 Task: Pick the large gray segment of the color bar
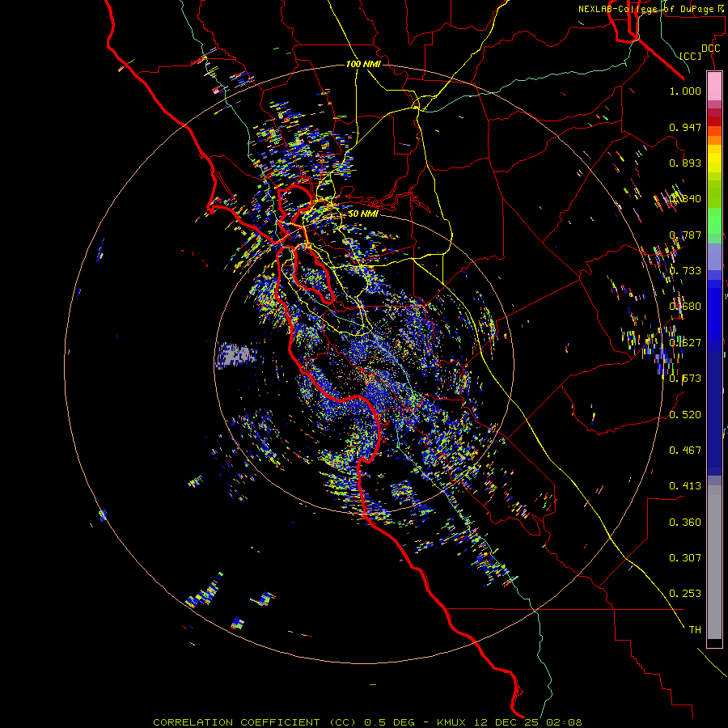pos(714,563)
